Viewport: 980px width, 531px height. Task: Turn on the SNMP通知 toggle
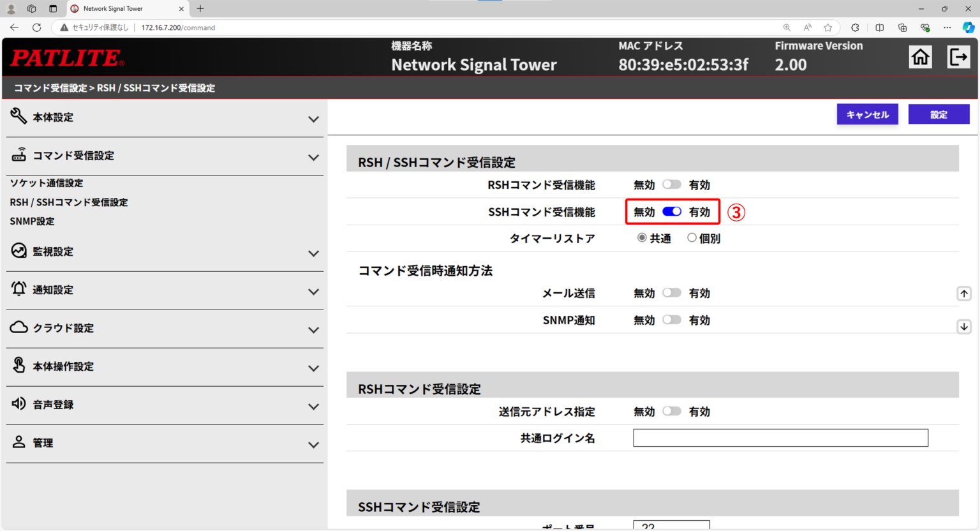672,320
